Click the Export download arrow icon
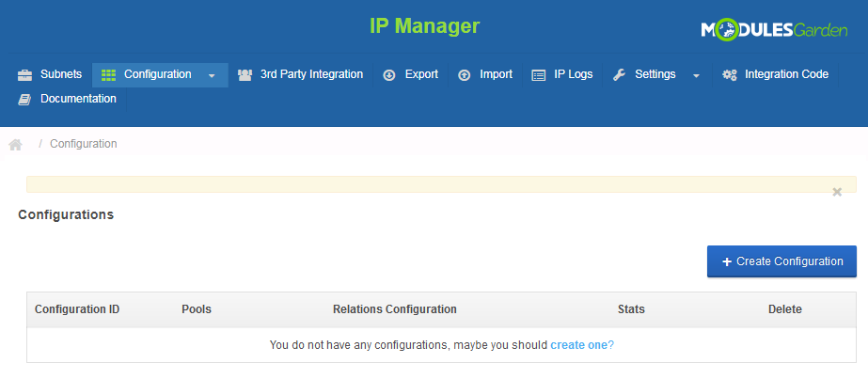 [x=389, y=75]
